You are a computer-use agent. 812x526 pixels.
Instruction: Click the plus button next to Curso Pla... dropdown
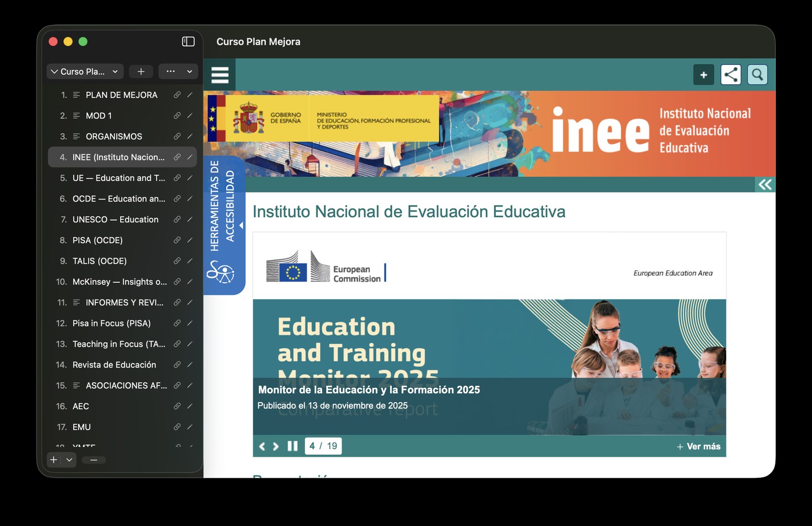[141, 72]
